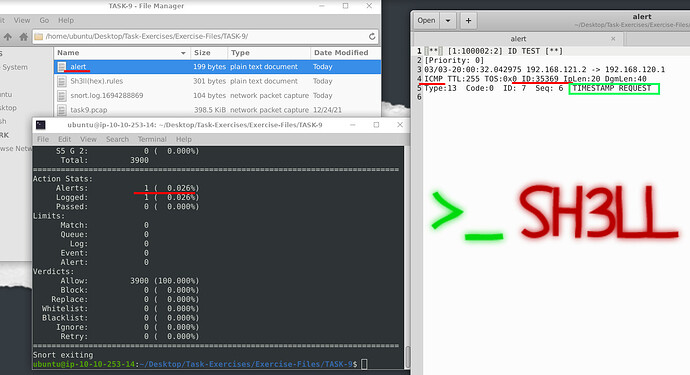
Task: Close the alert tab in text editor
Action: click(613, 39)
